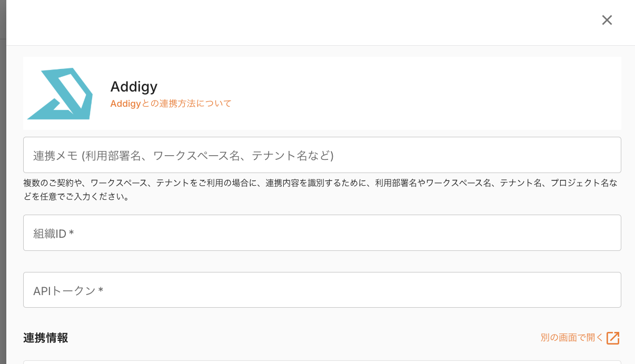Open the Addigyとの連携方法について help link

(x=171, y=104)
